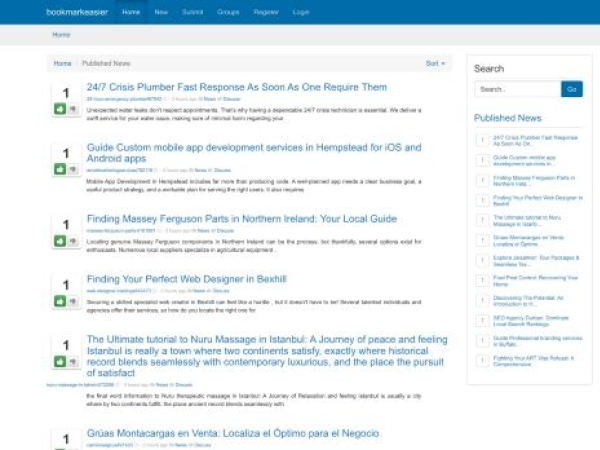Open Ultimate tutorial to Nuru Massage article
Screen dimensions: 600x450
tap(267, 356)
